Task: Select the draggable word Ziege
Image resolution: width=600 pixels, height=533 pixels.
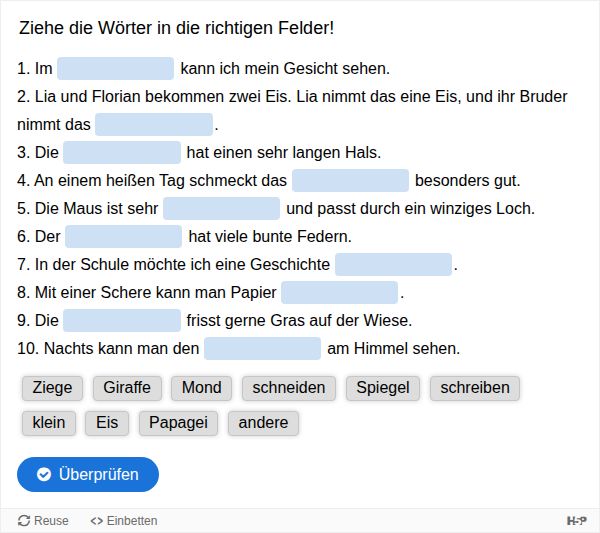Action: pos(52,388)
